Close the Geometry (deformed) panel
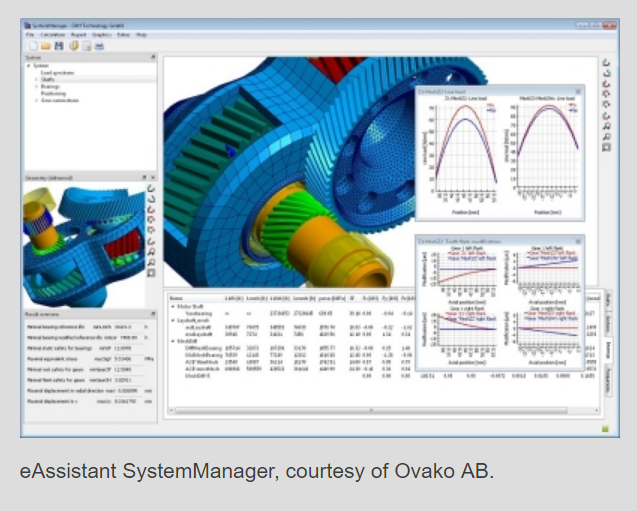The width and height of the screenshot is (637, 511). pos(153,177)
